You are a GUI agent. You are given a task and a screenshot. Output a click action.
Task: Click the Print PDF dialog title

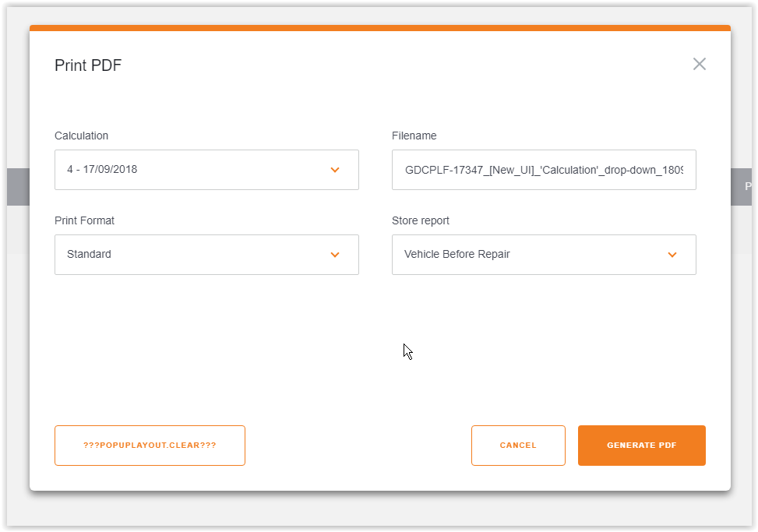pyautogui.click(x=87, y=65)
